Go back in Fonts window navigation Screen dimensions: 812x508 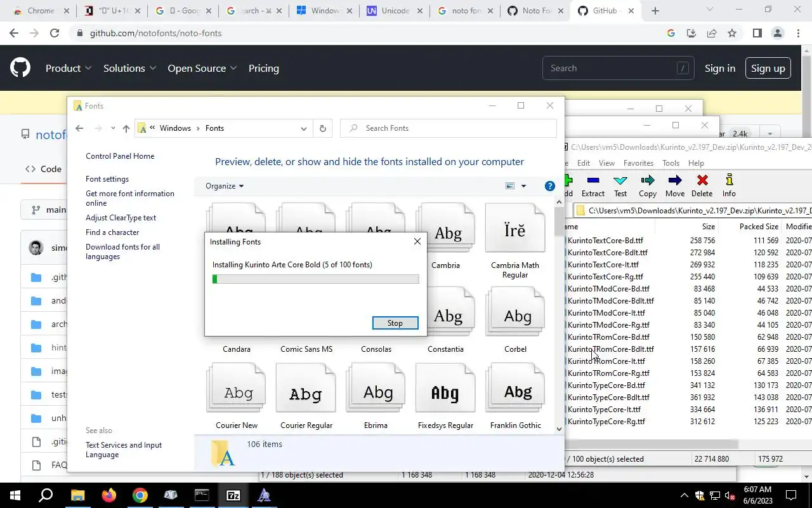click(79, 128)
